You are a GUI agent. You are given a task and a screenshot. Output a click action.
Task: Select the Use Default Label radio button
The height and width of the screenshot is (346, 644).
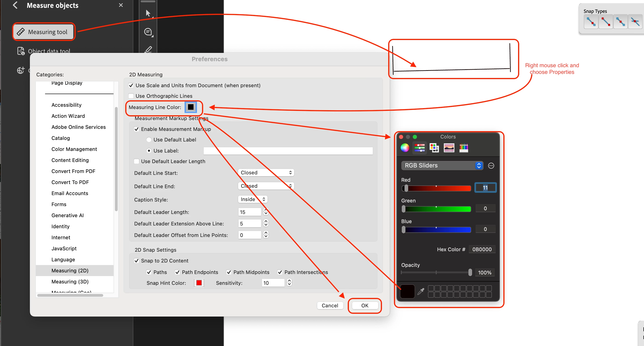coord(149,140)
